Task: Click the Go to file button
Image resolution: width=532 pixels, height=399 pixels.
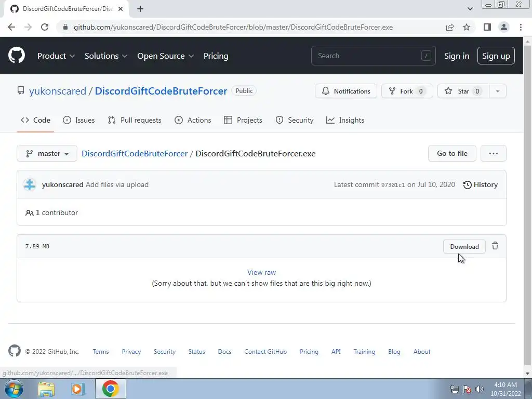Action: 452,153
